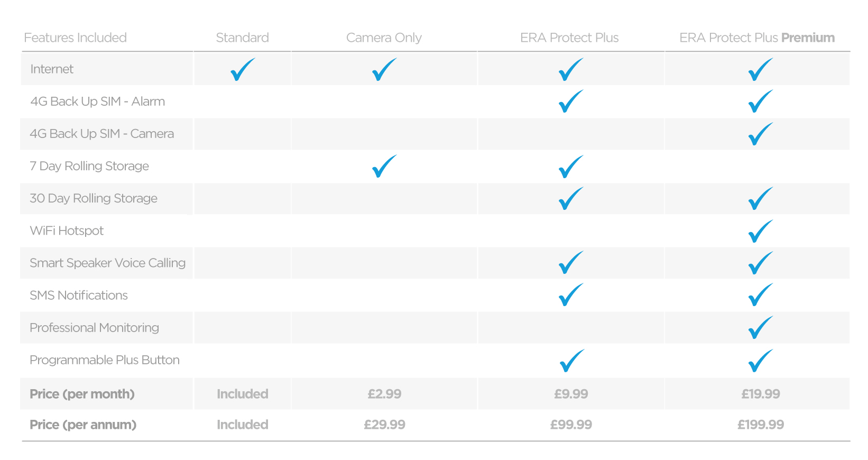Image resolution: width=868 pixels, height=460 pixels.
Task: Click the Internet checkmark under Camera Only
Action: point(384,70)
